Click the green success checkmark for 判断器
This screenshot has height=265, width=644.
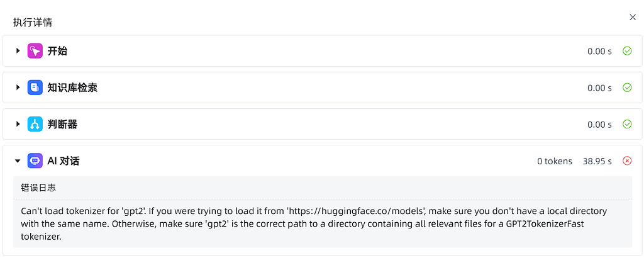[x=627, y=124]
